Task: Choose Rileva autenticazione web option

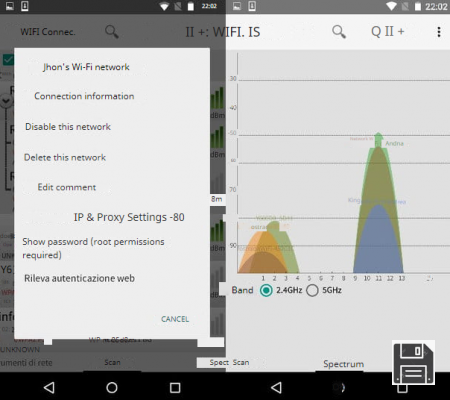Action: 79,278
